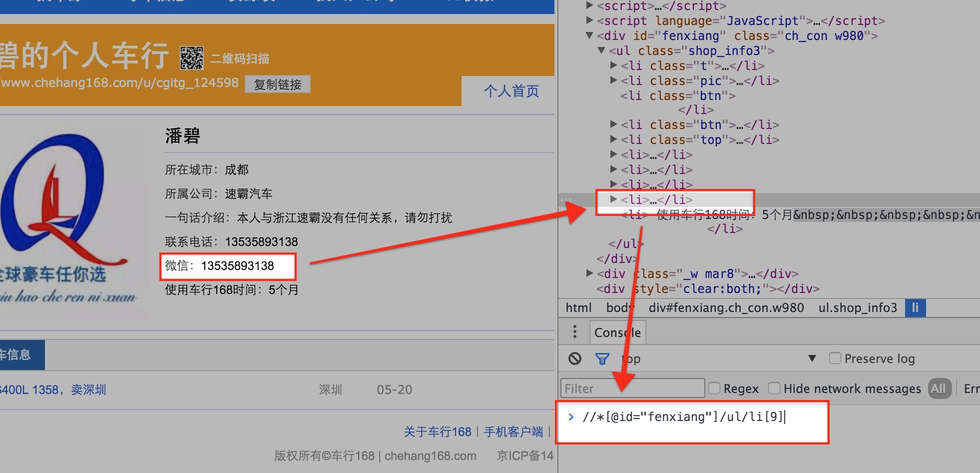Expand the li class="top" node
This screenshot has width=980, height=473.
(x=614, y=139)
